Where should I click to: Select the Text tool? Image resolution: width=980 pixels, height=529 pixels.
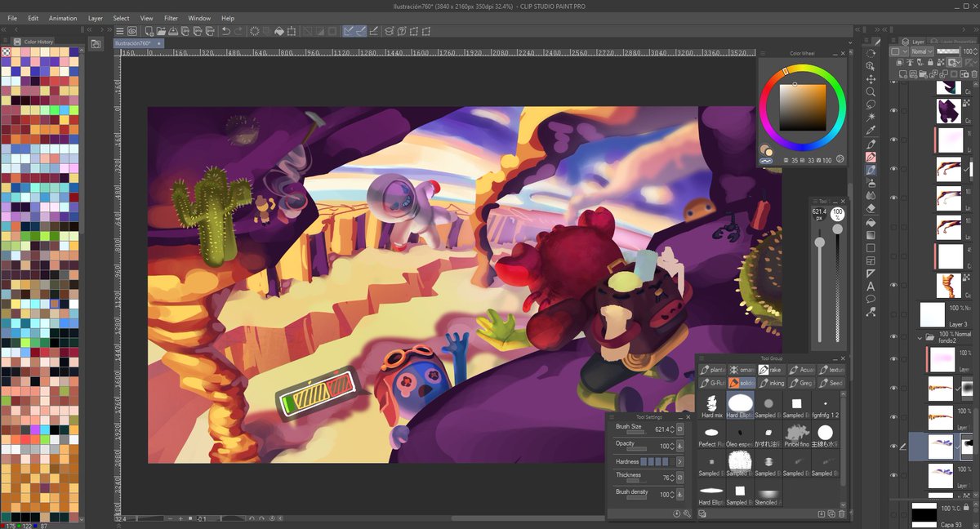tap(871, 286)
